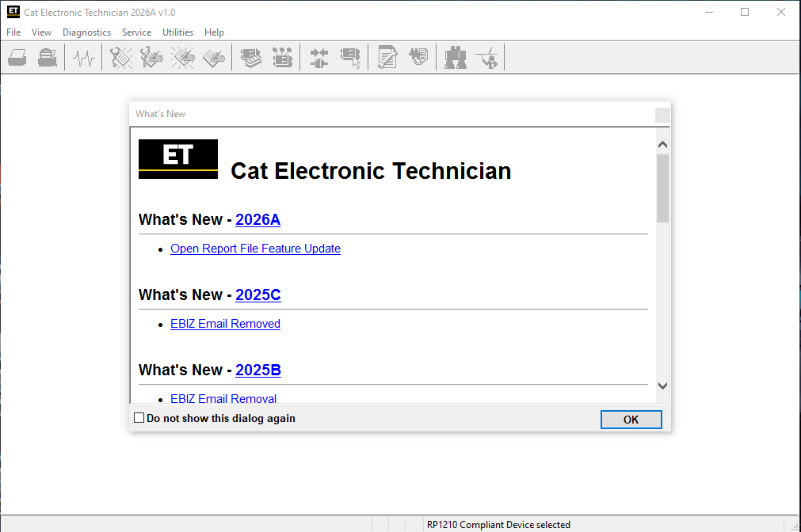Open the Diagnostics menu
Viewport: 801px width, 532px height.
click(x=86, y=32)
